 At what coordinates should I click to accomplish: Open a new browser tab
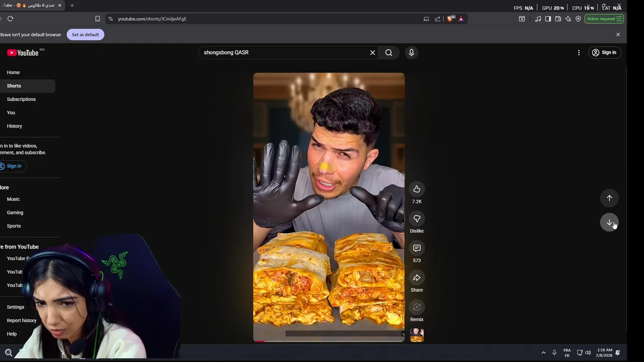coord(72,6)
